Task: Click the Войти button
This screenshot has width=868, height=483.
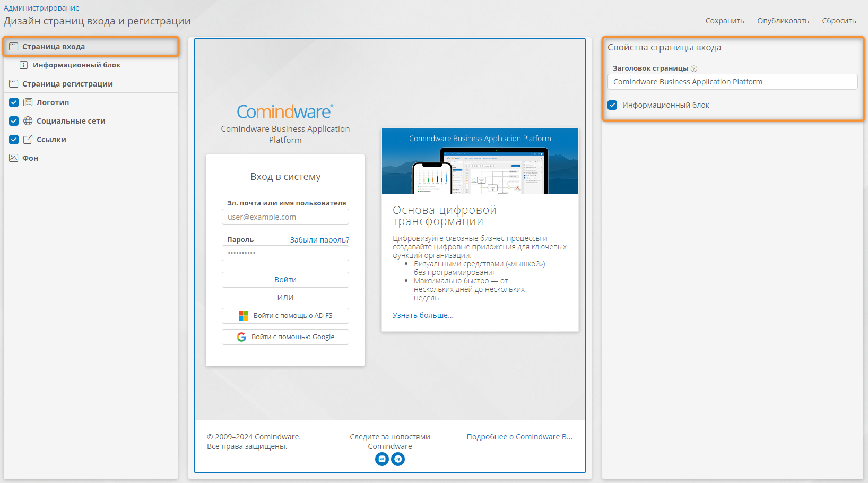Action: [285, 280]
